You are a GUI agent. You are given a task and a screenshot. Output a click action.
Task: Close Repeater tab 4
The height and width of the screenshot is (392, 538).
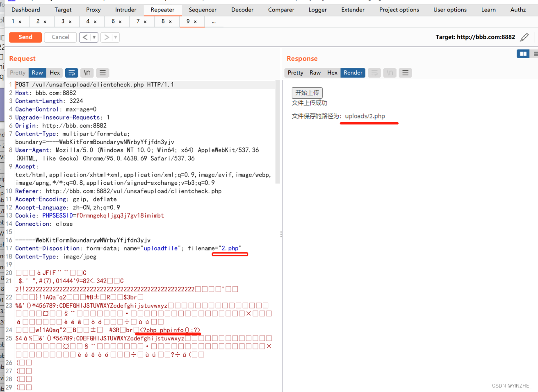pyautogui.click(x=95, y=22)
